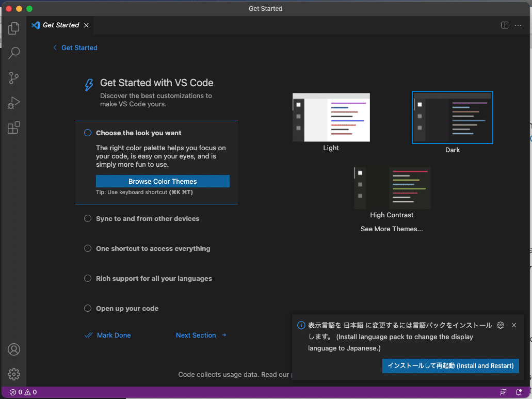Open the Run and Debug view
This screenshot has width=532, height=399.
(x=14, y=103)
